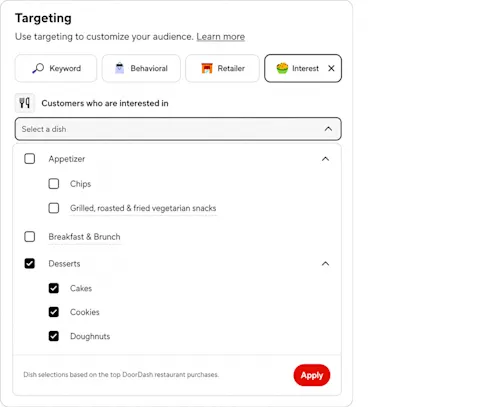Switch to the Keyword targeting tab

click(56, 68)
